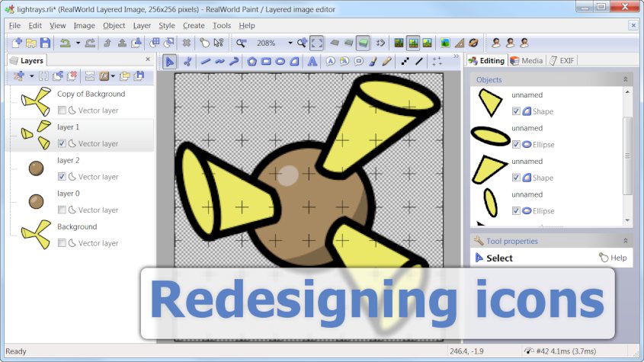Click the gray Redo arrow

coord(90,43)
